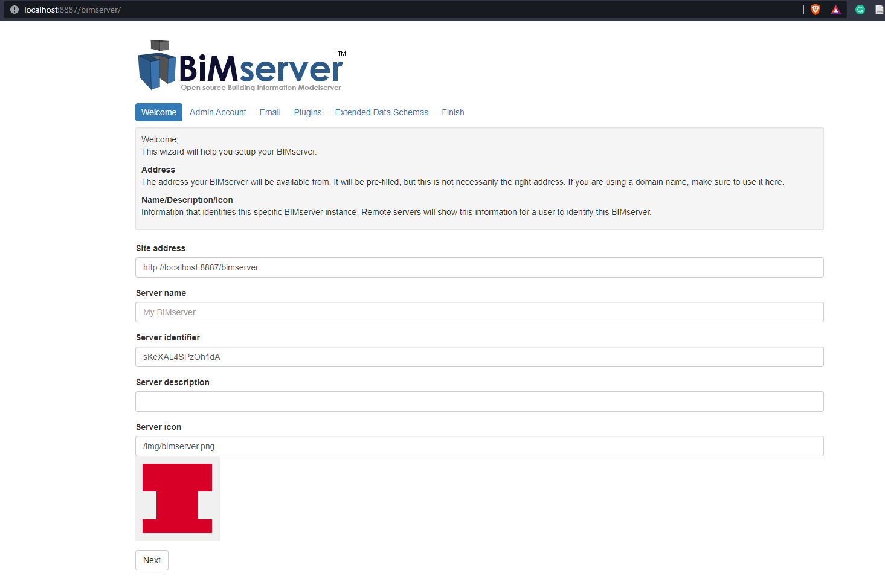Click the site security info icon

(x=14, y=10)
